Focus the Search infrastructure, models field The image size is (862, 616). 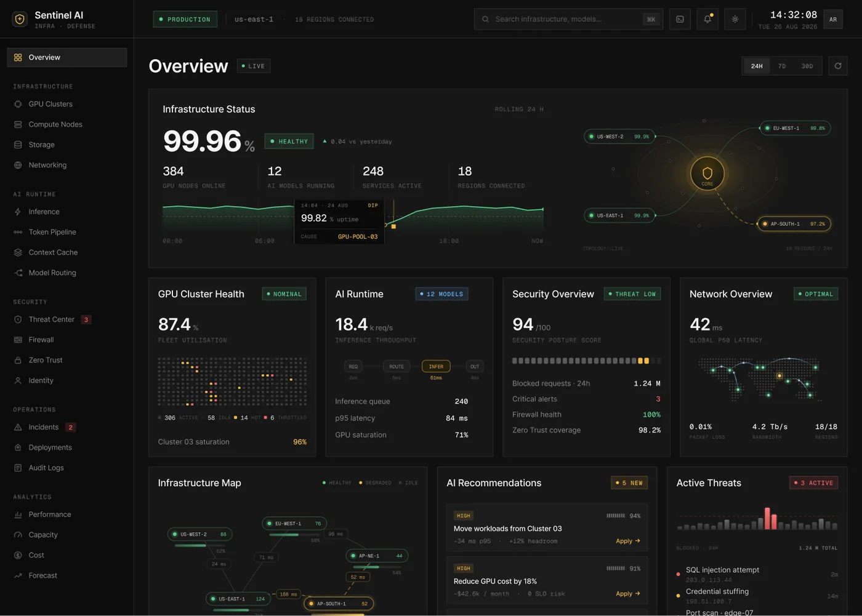click(x=568, y=19)
